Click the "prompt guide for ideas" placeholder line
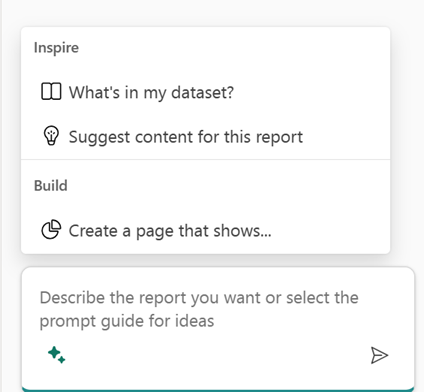 click(127, 321)
